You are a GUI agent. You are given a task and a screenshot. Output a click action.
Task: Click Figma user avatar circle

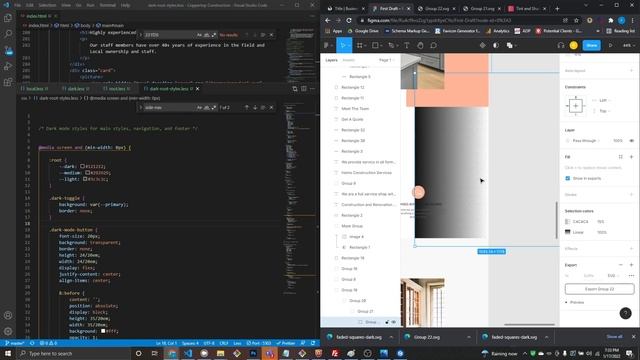pos(573,45)
